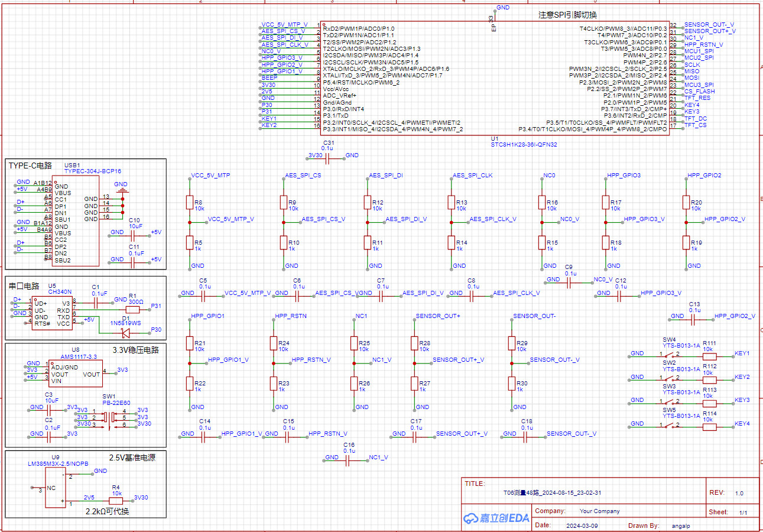Select the Date value 2024-03-09
763x532 pixels.
point(582,525)
